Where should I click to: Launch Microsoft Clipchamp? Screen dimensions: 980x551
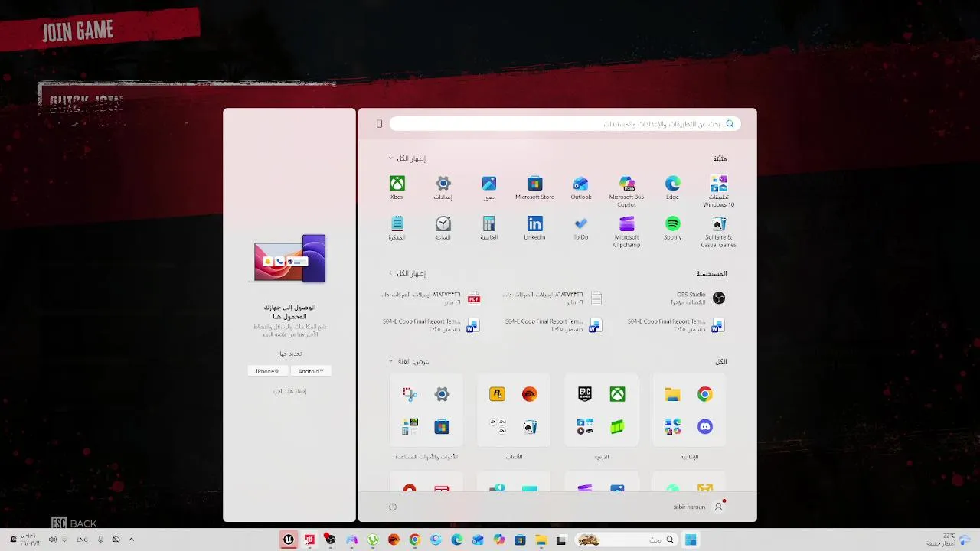(627, 231)
